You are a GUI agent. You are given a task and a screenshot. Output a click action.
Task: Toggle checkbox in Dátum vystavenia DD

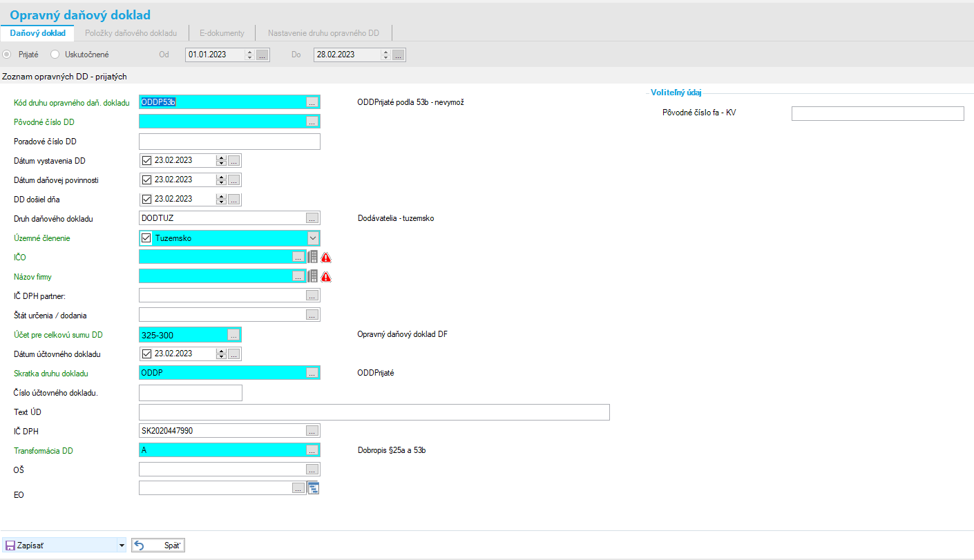[x=146, y=160]
